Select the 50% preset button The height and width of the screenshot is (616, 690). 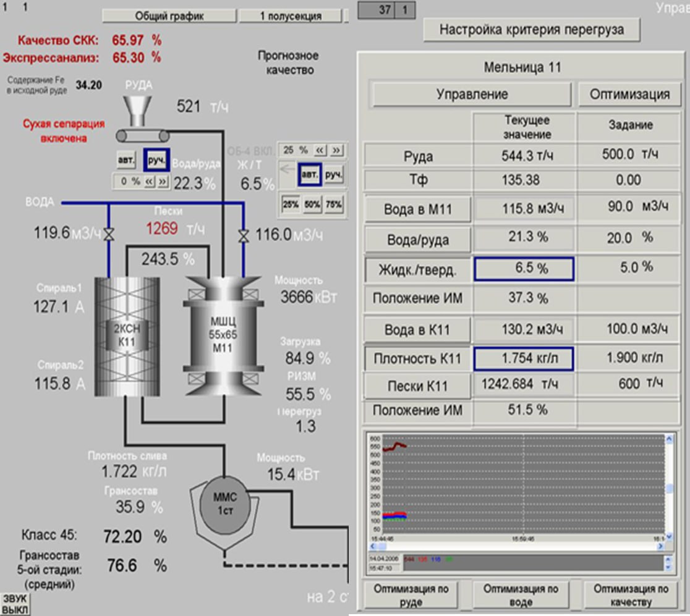312,205
